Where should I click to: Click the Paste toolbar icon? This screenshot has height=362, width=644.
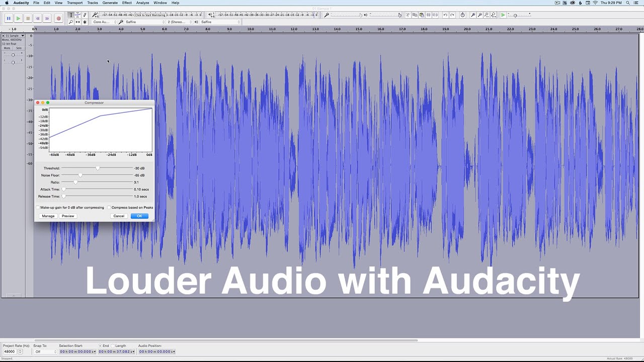(422, 15)
